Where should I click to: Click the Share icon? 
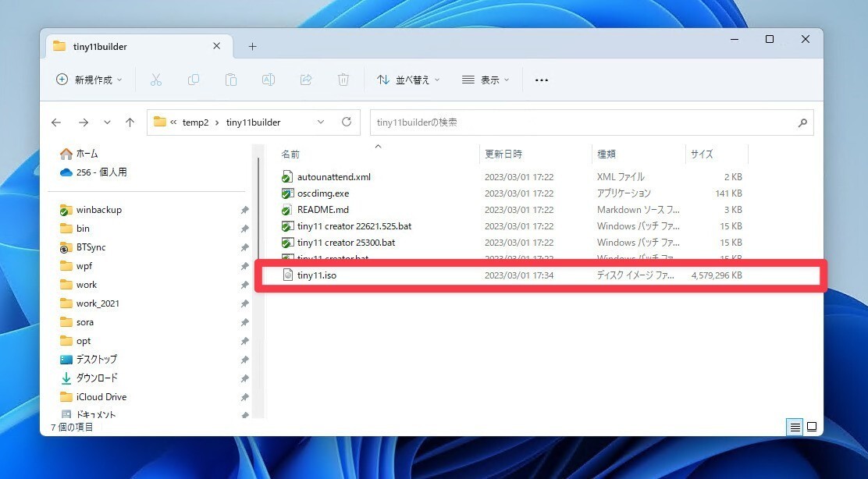coord(306,80)
